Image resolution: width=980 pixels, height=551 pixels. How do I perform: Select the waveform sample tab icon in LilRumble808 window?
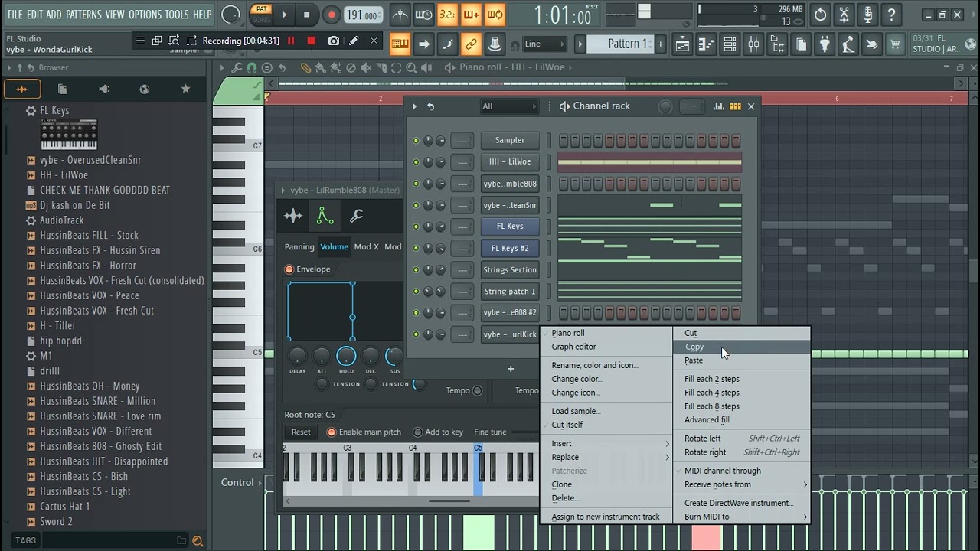(293, 217)
